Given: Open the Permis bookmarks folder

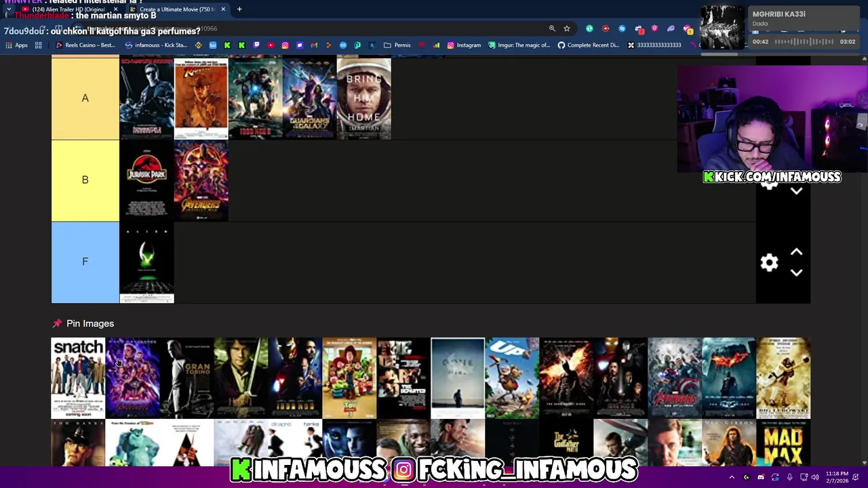Looking at the screenshot, I should (397, 45).
